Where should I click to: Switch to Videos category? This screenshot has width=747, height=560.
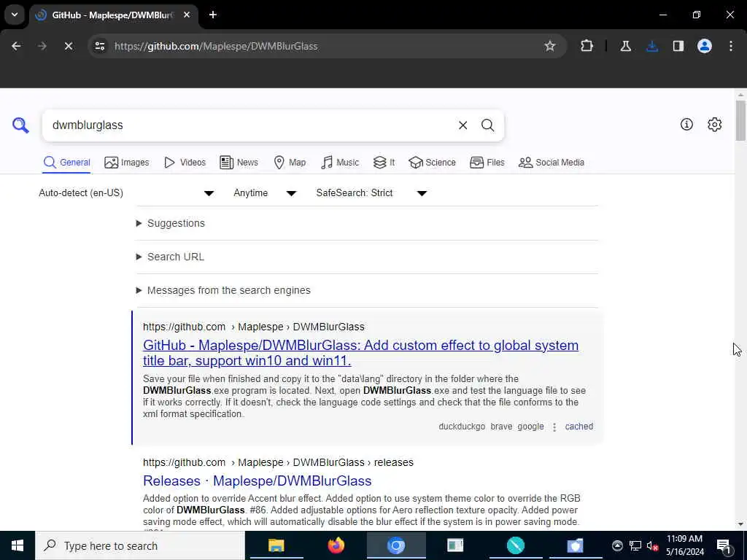tap(185, 163)
